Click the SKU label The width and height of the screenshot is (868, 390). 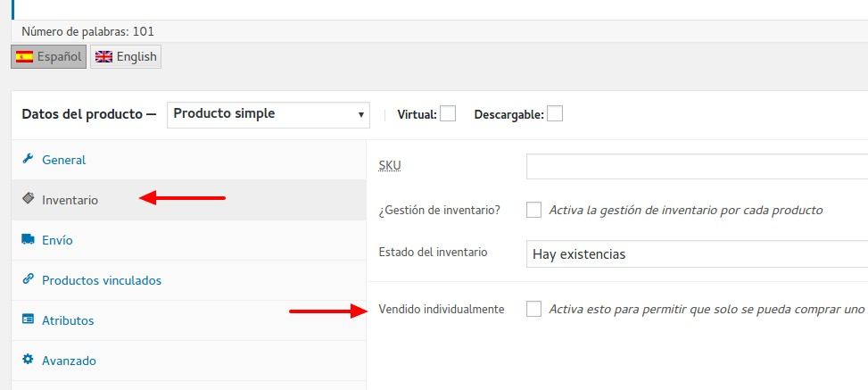(x=390, y=166)
